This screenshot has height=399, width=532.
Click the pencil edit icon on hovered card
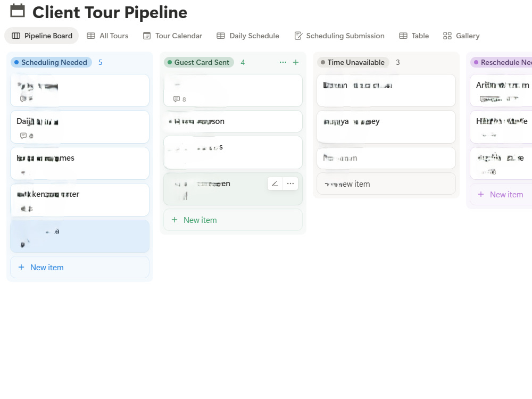(275, 184)
